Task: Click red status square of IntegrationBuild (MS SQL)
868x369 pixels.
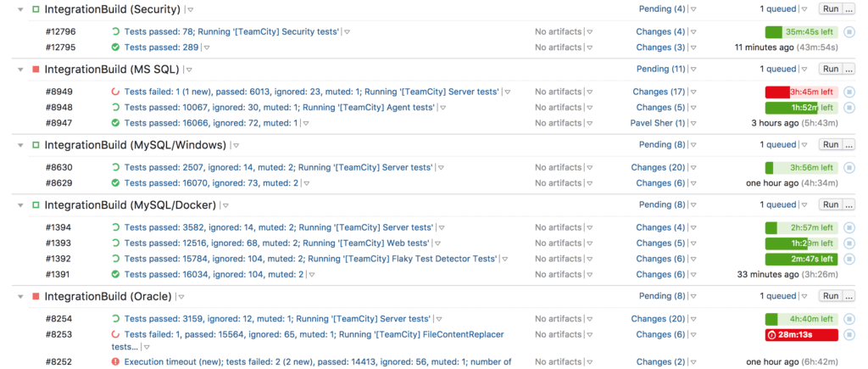Action: click(36, 70)
